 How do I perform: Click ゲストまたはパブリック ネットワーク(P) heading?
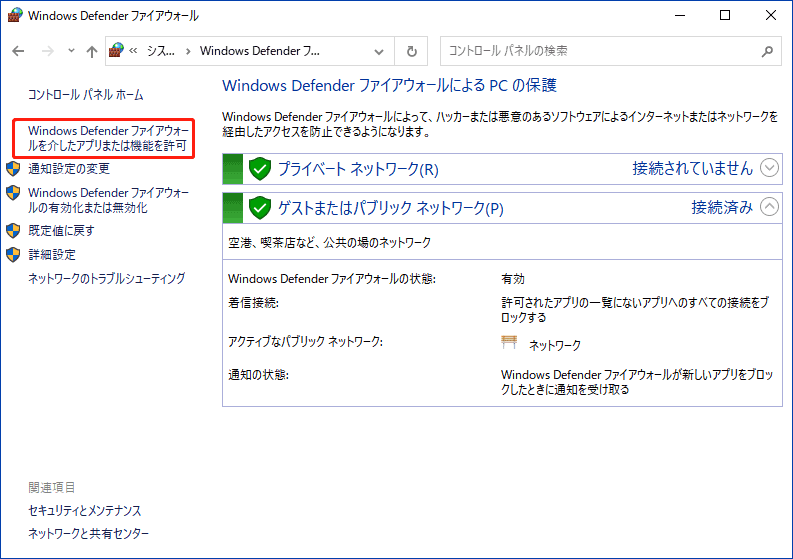(x=390, y=208)
